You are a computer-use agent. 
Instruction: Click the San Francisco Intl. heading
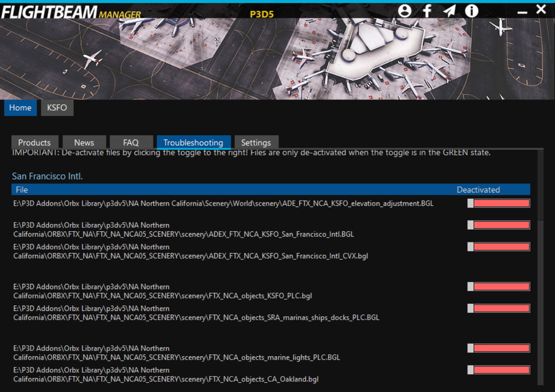[x=48, y=176]
